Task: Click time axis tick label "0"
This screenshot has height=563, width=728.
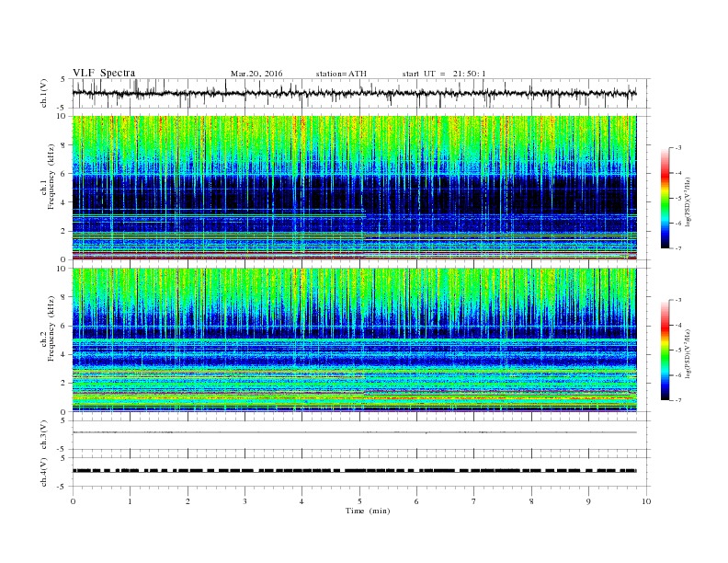Action: pyautogui.click(x=73, y=501)
